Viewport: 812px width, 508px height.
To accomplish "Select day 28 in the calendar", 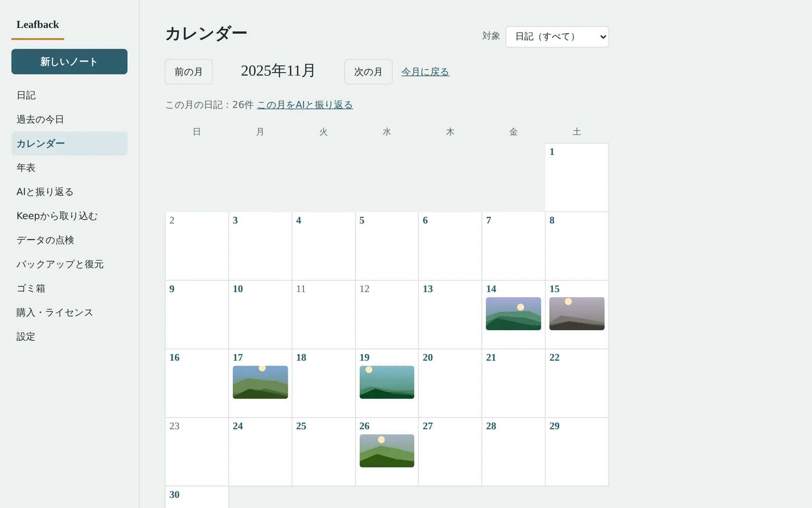I will [x=513, y=452].
